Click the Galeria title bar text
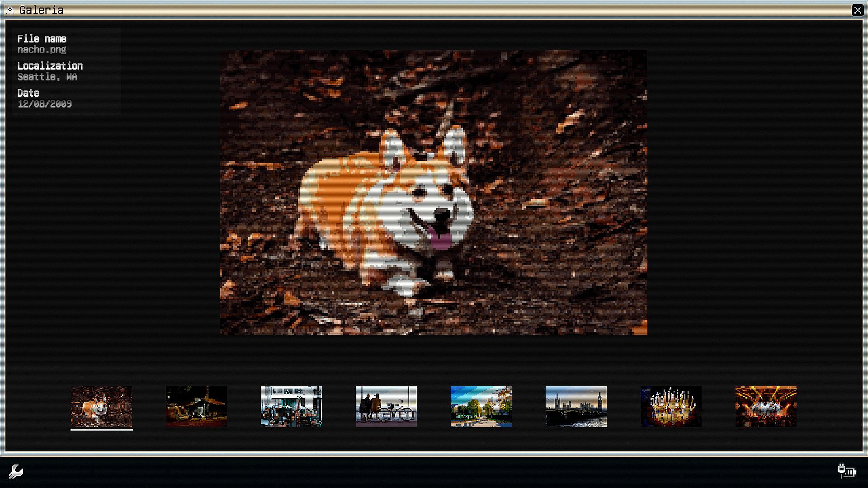 pos(41,10)
